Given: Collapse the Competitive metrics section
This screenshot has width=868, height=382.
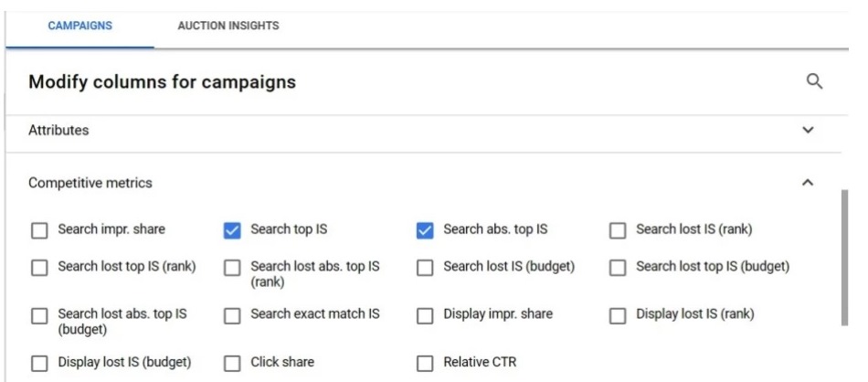Looking at the screenshot, I should [x=807, y=184].
